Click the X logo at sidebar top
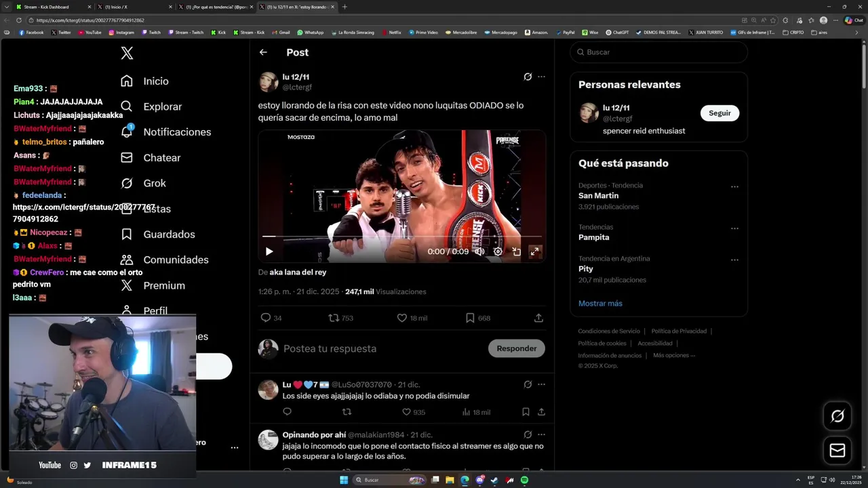868x488 pixels. click(127, 53)
